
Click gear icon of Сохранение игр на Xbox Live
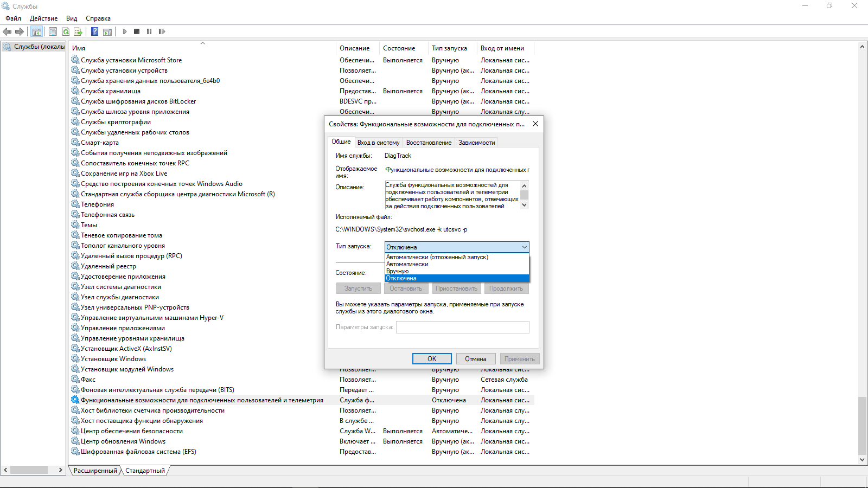[75, 174]
